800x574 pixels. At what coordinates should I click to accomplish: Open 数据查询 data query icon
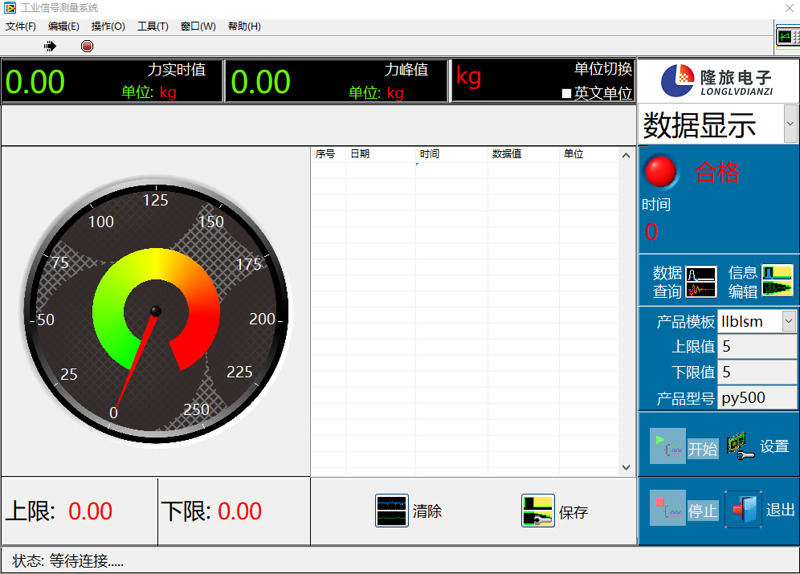[x=700, y=282]
